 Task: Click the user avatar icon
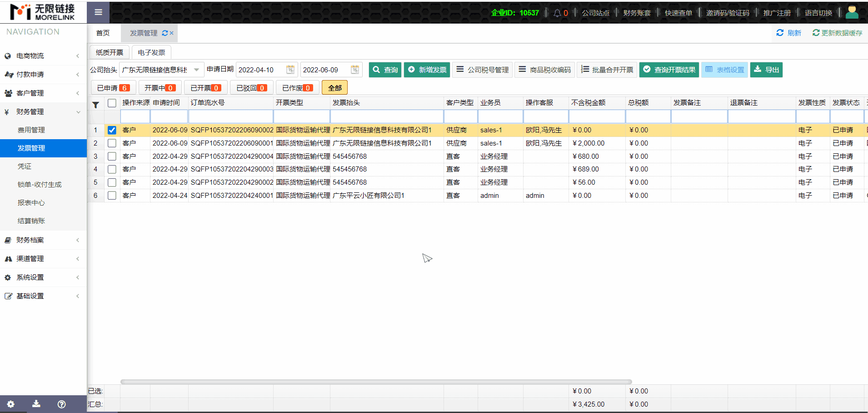[852, 11]
